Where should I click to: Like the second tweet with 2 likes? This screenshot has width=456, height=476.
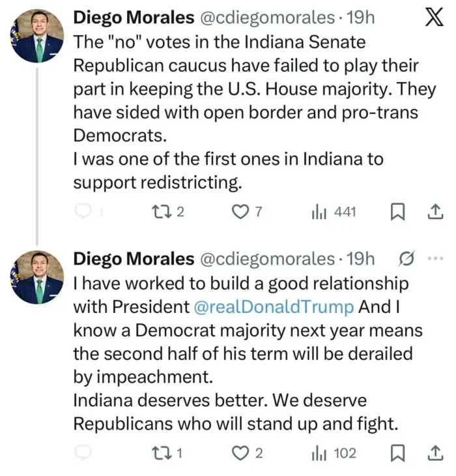242,453
